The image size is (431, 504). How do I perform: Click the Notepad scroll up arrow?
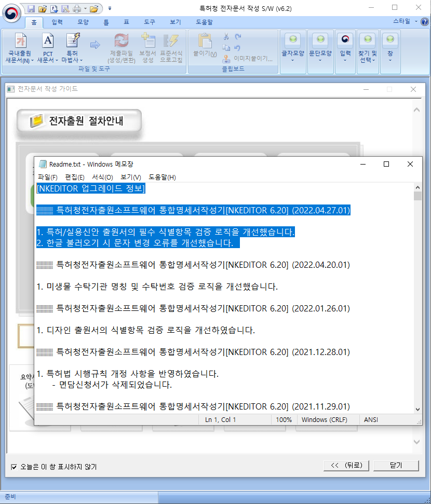pos(417,187)
